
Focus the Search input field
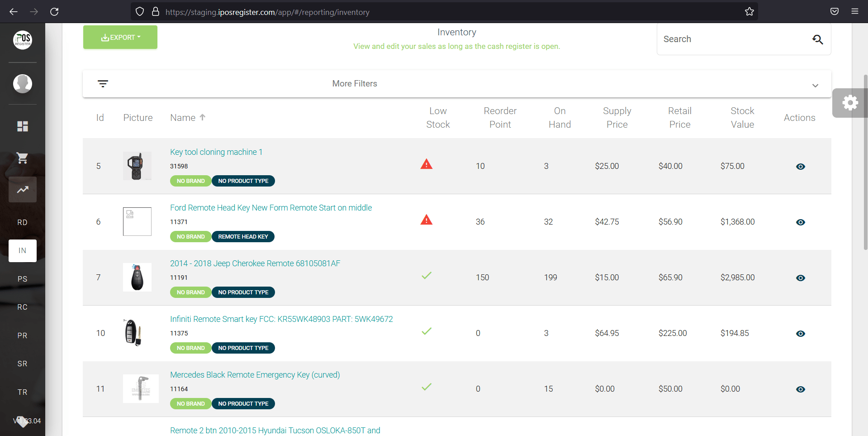click(733, 39)
